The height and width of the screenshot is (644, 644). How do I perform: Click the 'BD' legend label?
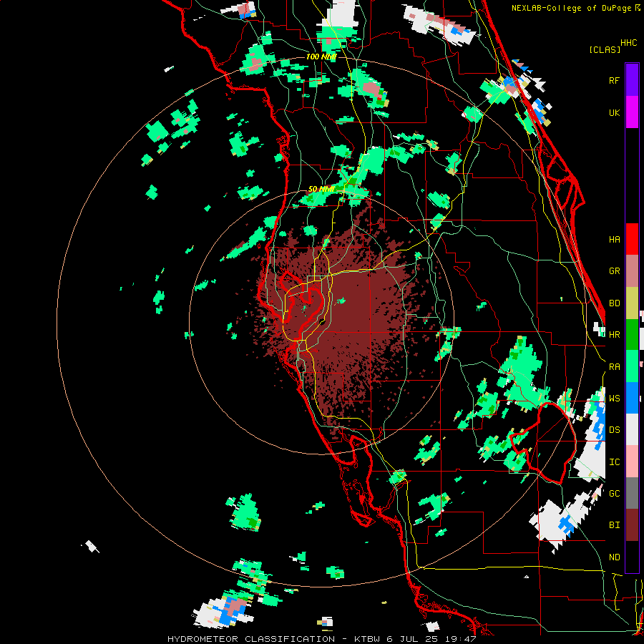coord(614,303)
